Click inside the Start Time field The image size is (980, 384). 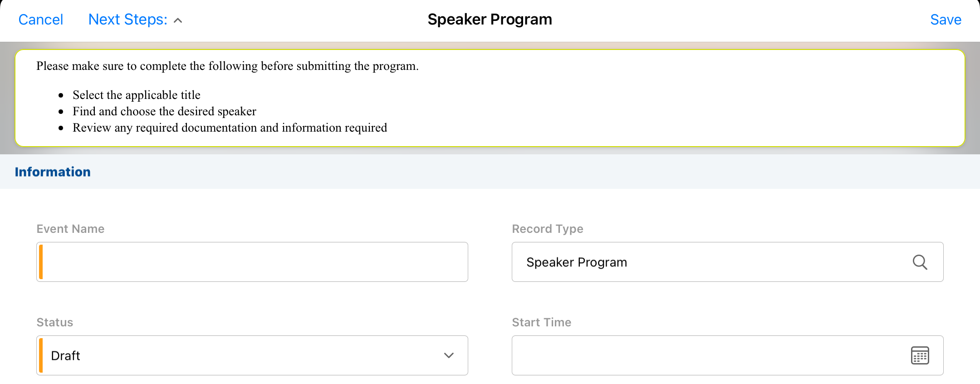click(708, 355)
